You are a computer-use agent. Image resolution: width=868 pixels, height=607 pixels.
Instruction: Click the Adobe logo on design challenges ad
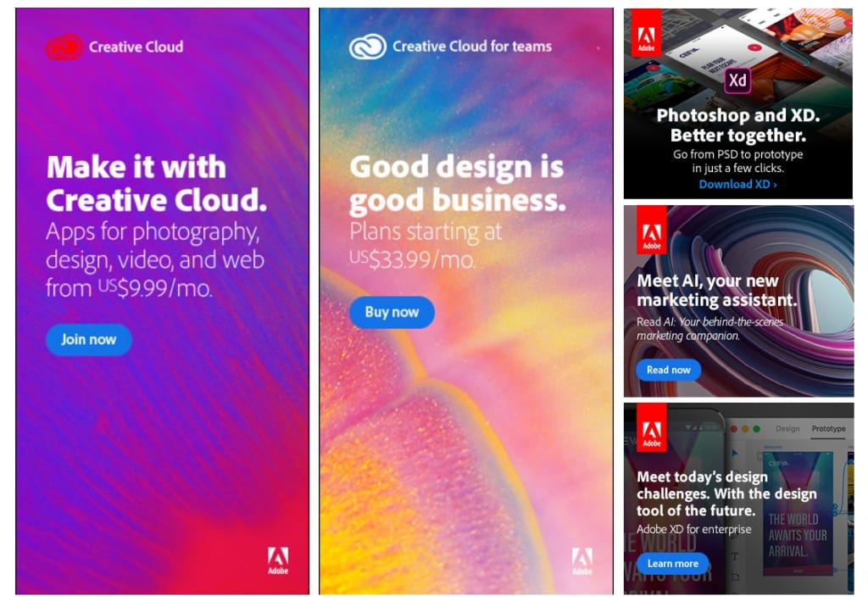tap(652, 427)
